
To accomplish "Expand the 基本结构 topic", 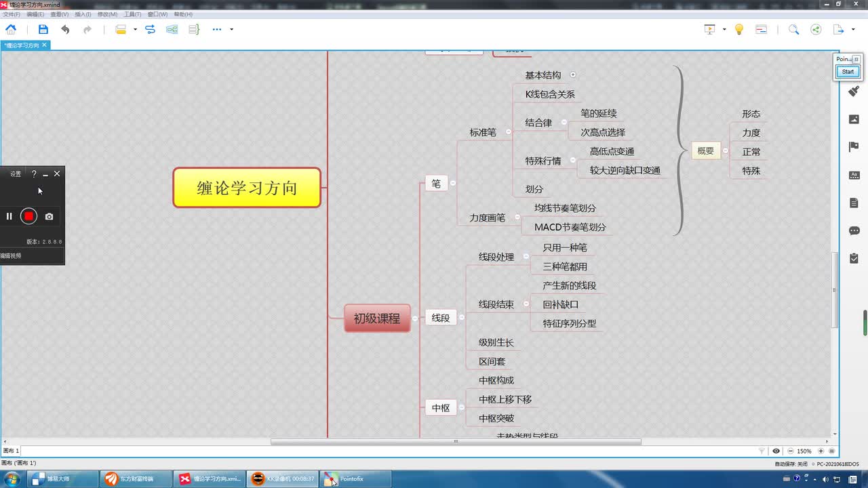I will pyautogui.click(x=573, y=75).
